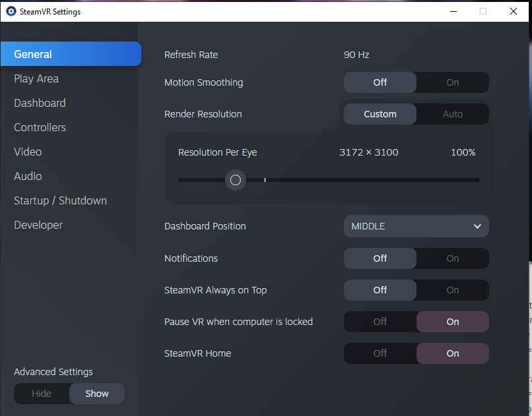The height and width of the screenshot is (416, 532).
Task: Click the SteamVR logo icon in title bar
Action: coord(11,11)
